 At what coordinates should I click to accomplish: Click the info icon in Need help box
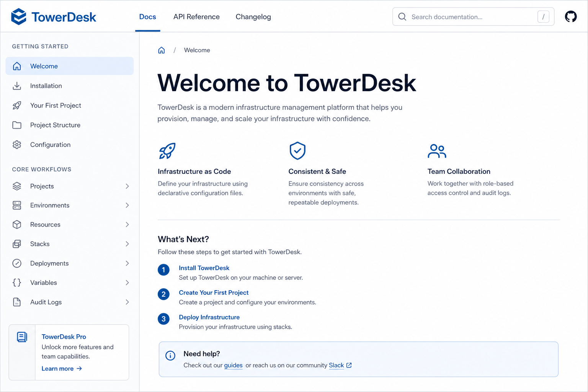click(x=170, y=356)
